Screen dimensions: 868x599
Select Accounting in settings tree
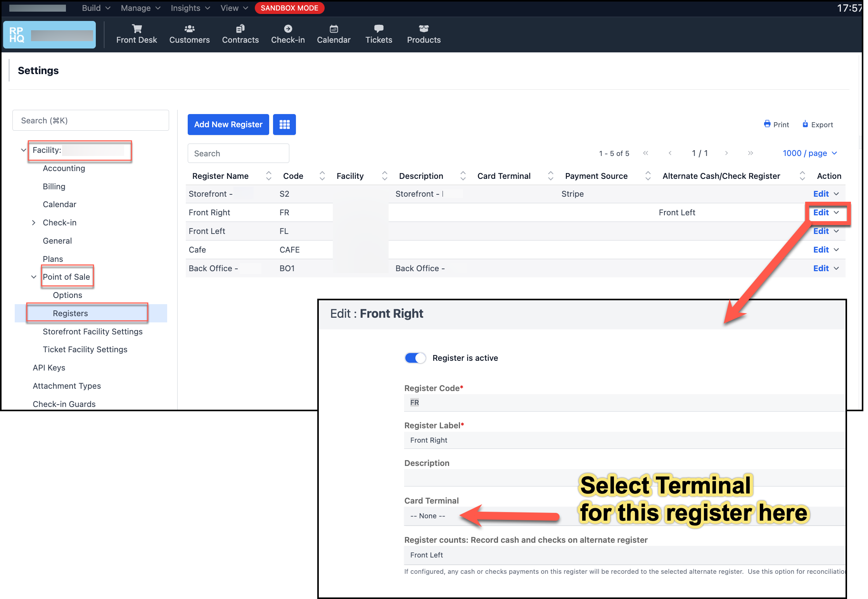[64, 168]
